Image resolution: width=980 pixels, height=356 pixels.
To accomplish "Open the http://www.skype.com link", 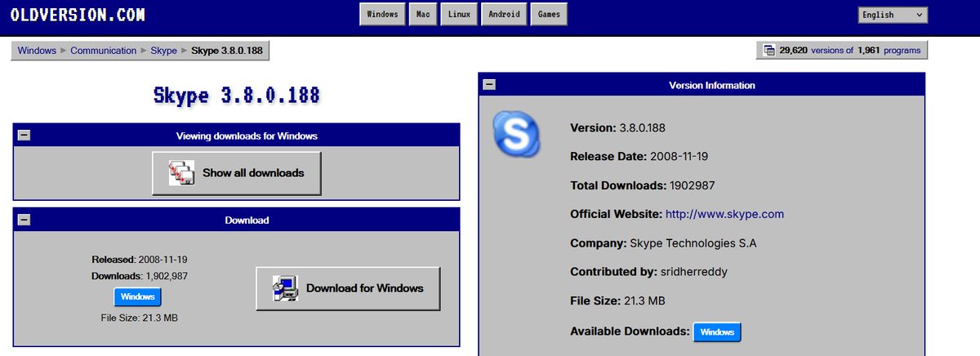I will tap(725, 214).
